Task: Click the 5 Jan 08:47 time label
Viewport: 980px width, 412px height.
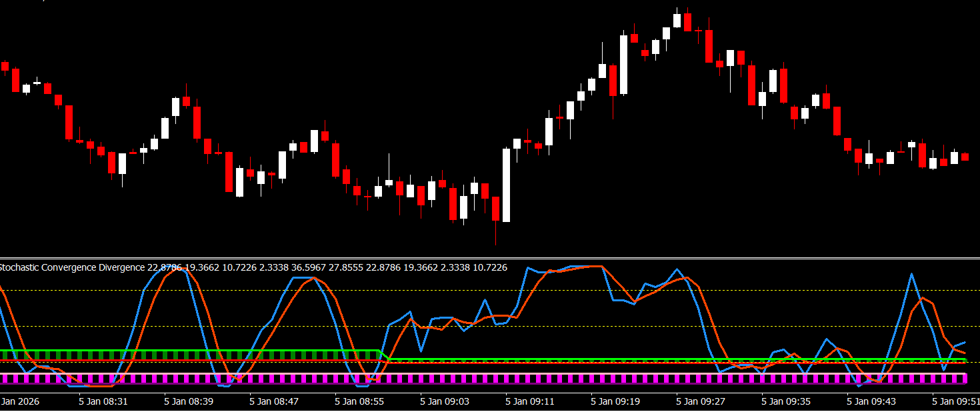Action: click(273, 401)
